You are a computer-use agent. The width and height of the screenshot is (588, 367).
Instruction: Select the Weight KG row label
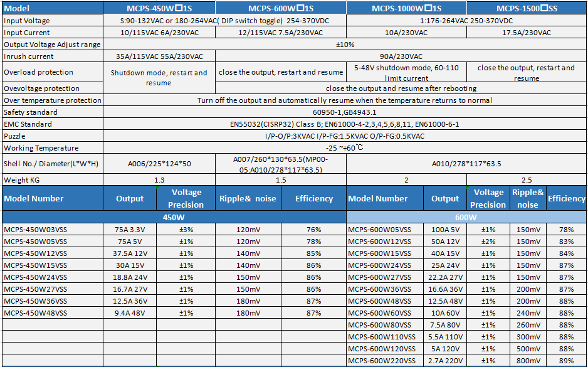click(51, 180)
